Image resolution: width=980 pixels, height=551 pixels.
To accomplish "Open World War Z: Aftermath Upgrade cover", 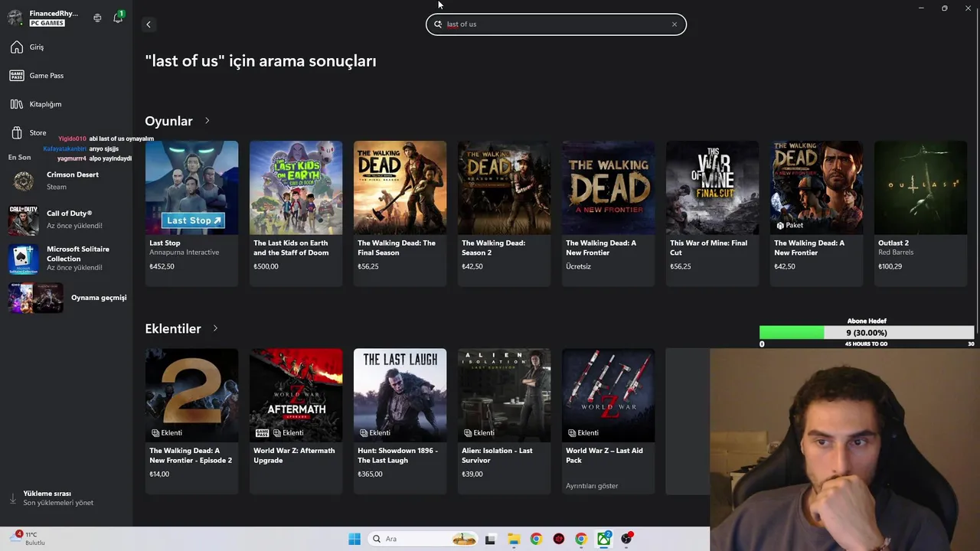I will 296,395.
